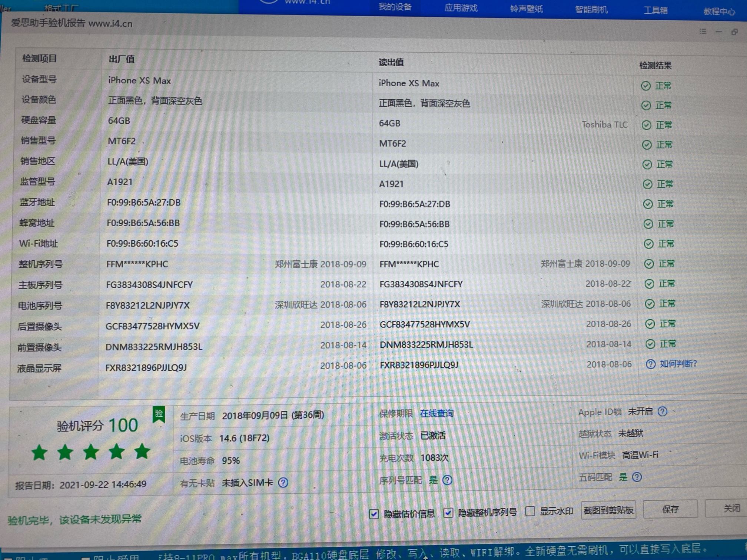The height and width of the screenshot is (560, 747).
Task: Click the factory display serial FXR8321896PJJLQ9J
Action: point(146,368)
